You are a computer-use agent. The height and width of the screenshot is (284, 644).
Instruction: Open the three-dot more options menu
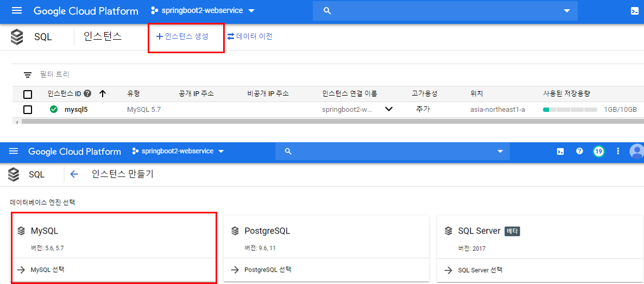[x=618, y=152]
